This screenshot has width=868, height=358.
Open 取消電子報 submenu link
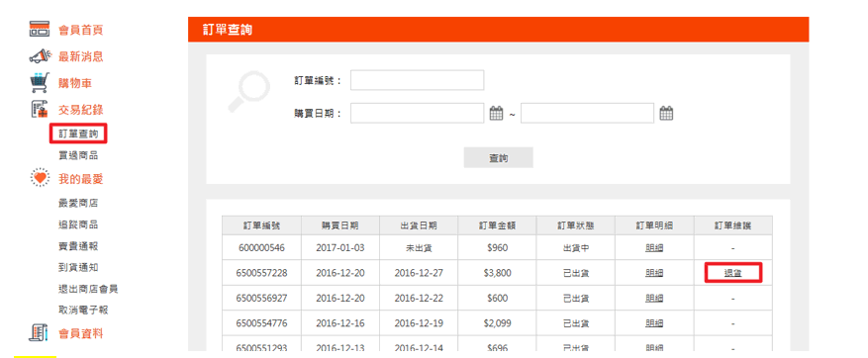pos(83,310)
